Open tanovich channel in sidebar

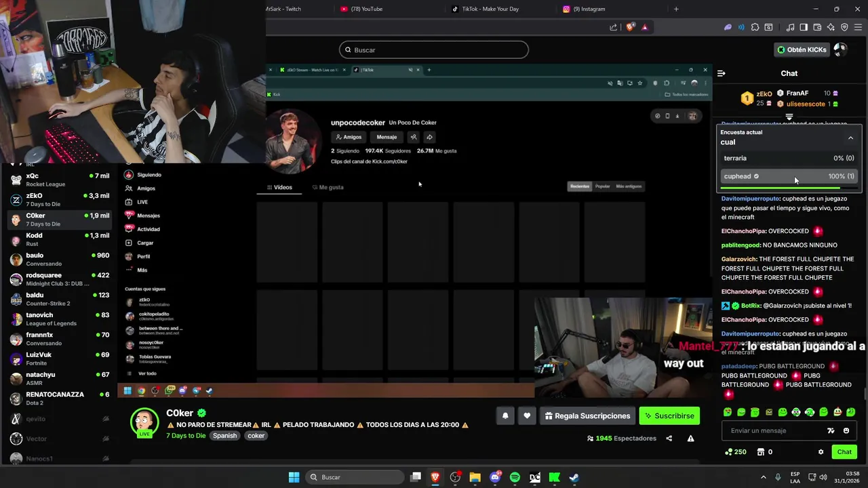(x=60, y=319)
